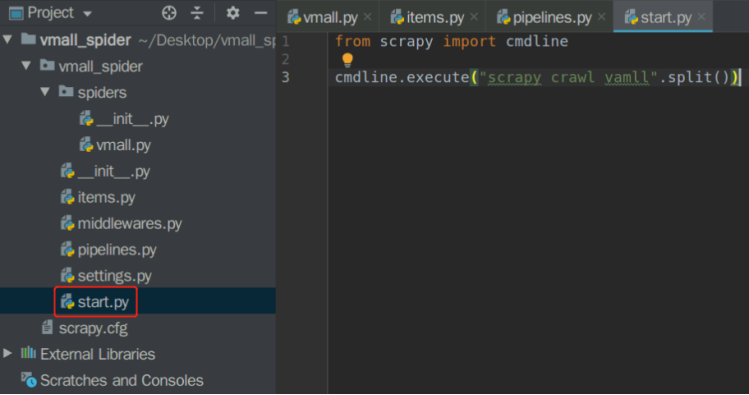Viewport: 749px width, 395px height.
Task: Click the External Libraries bar-chart icon
Action: click(x=28, y=353)
